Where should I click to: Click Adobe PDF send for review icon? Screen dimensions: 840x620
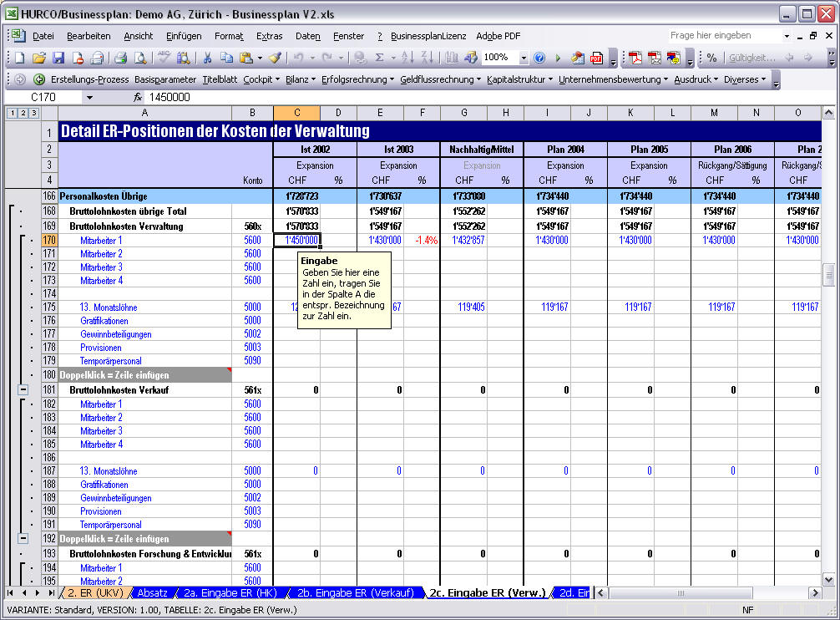(x=673, y=58)
